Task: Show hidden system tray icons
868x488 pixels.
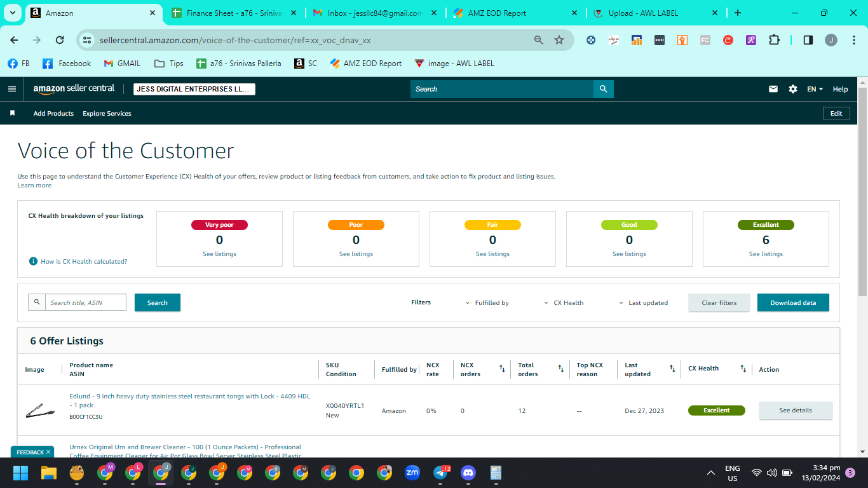Action: tap(711, 473)
